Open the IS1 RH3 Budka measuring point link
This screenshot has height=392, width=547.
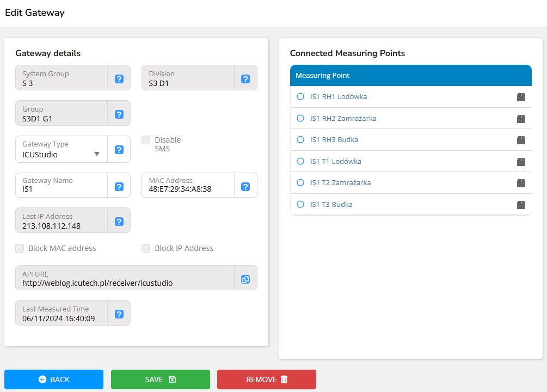(334, 140)
